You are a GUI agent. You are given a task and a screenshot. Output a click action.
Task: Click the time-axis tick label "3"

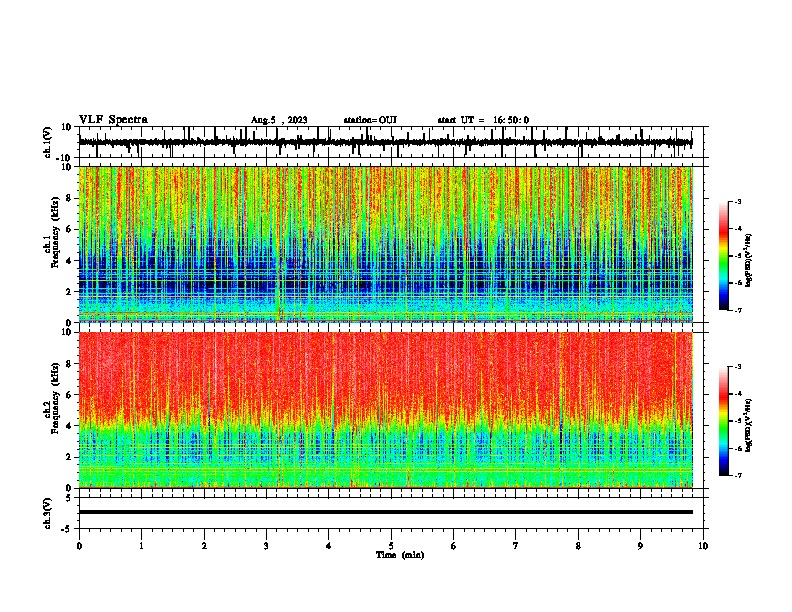coord(266,546)
